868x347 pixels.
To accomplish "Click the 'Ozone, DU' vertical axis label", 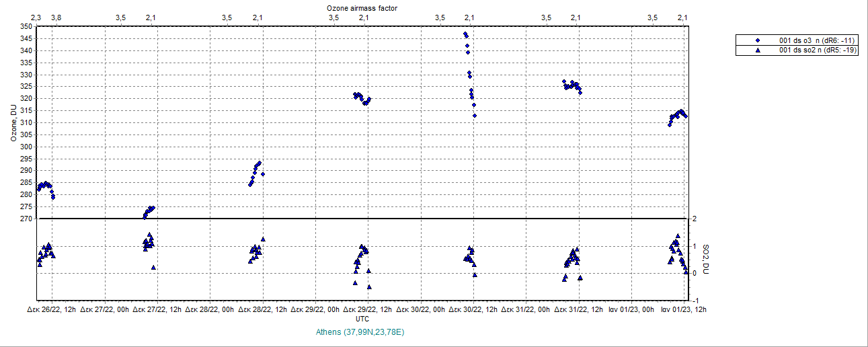I will click(x=13, y=122).
